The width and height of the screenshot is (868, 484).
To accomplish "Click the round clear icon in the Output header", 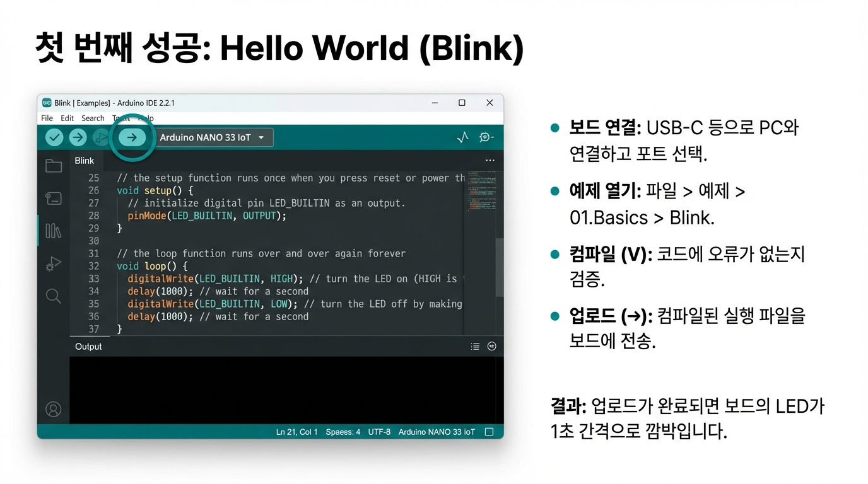I will click(x=492, y=347).
